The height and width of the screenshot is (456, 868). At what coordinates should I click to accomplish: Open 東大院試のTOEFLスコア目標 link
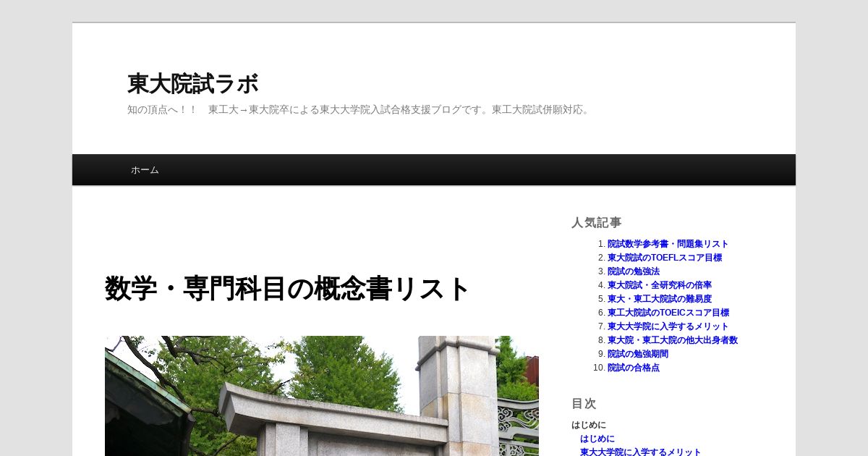click(664, 258)
